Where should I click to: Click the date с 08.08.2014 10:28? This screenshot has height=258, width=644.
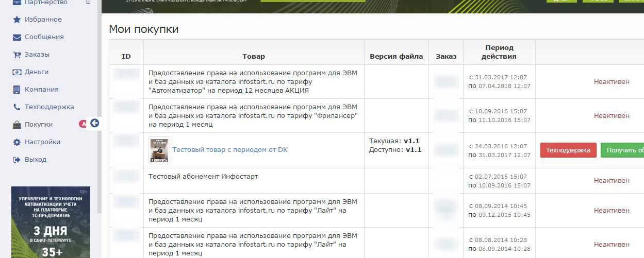pos(499,240)
